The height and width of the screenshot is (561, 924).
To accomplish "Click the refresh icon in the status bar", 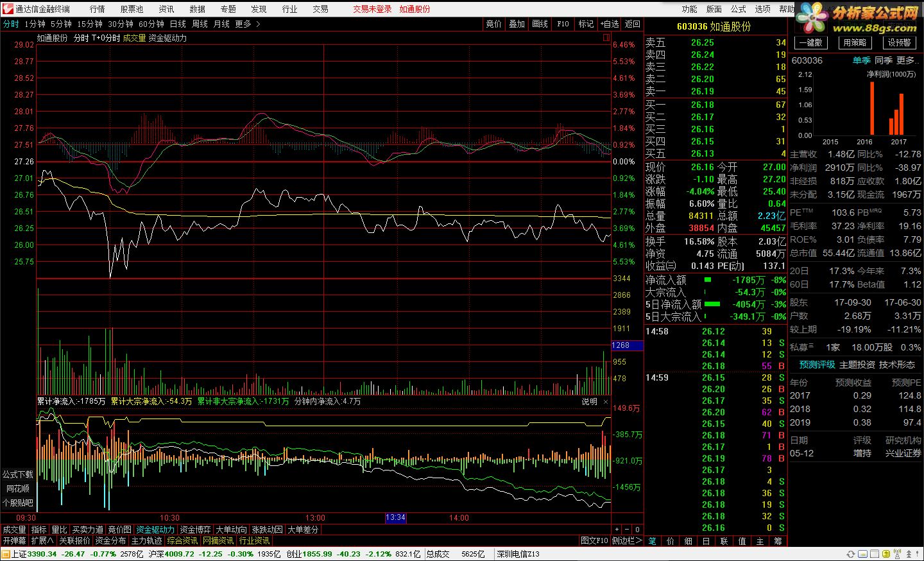I will tap(851, 554).
